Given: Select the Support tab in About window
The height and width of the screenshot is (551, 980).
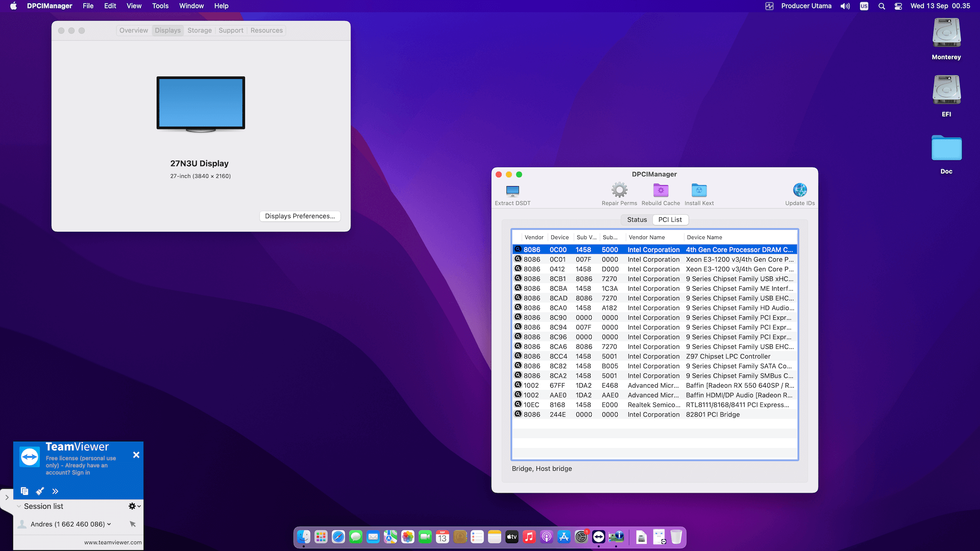Looking at the screenshot, I should point(231,31).
